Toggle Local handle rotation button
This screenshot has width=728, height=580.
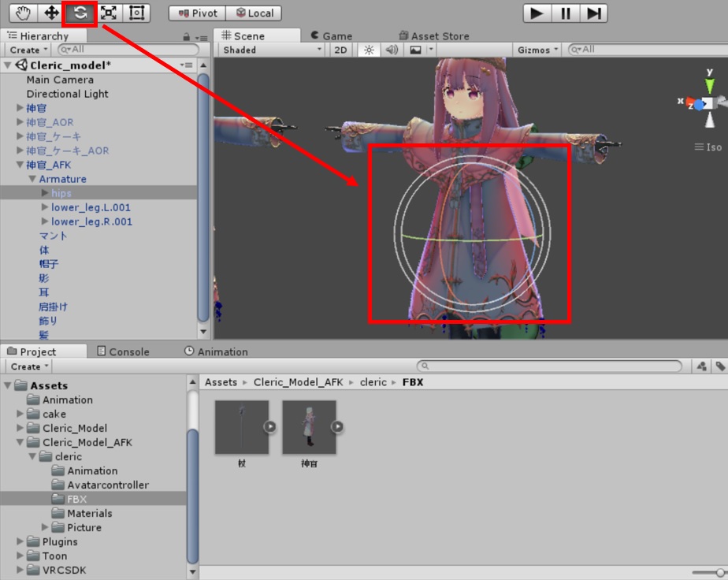pos(254,13)
